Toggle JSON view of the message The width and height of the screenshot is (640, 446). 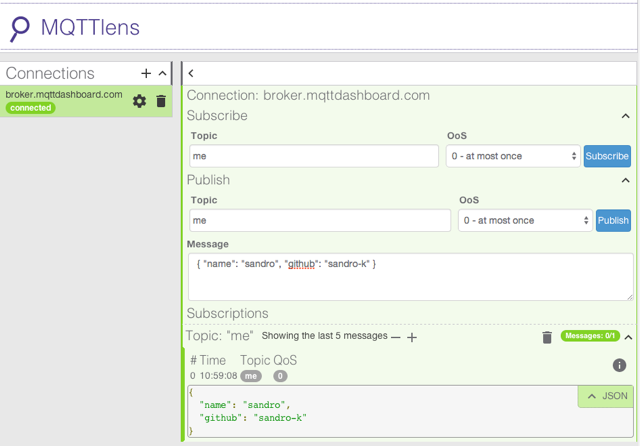click(x=606, y=396)
